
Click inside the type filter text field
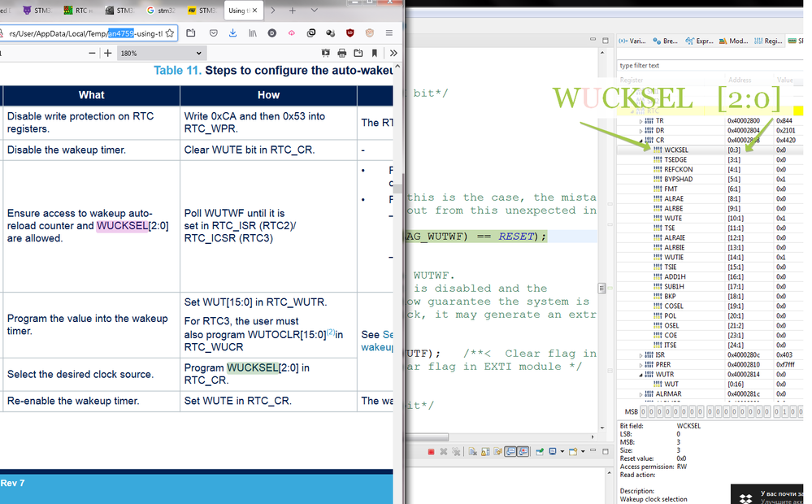(x=710, y=65)
